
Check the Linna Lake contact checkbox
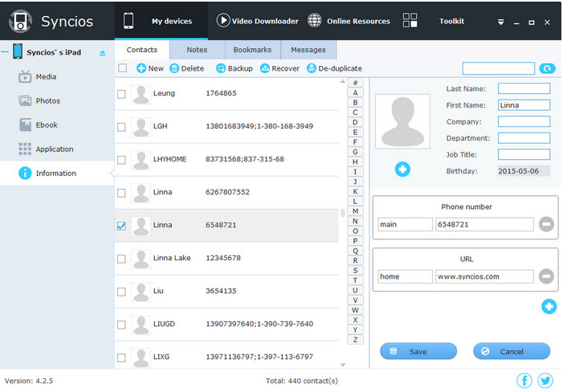[121, 259]
